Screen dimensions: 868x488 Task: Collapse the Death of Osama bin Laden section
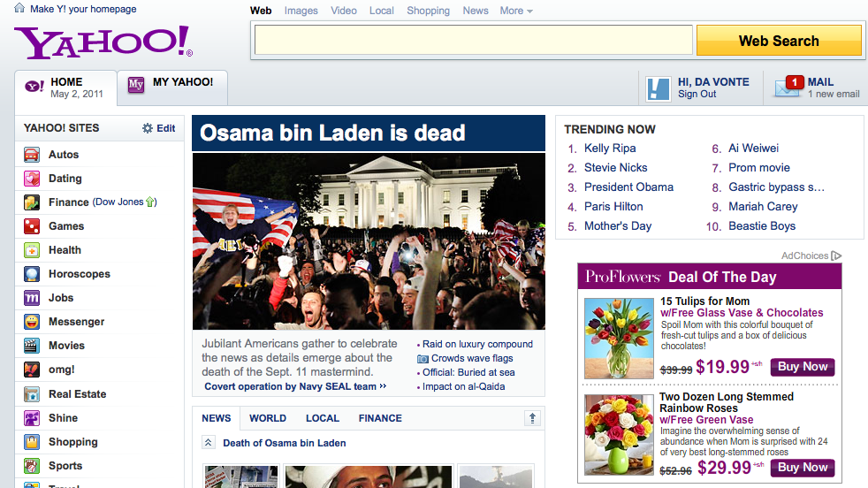pos(209,443)
